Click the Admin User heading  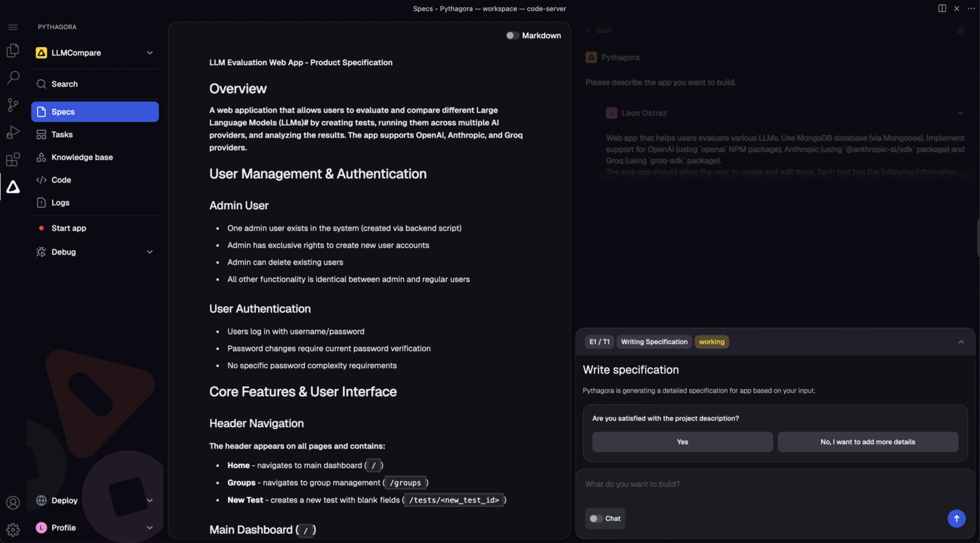[x=239, y=206]
